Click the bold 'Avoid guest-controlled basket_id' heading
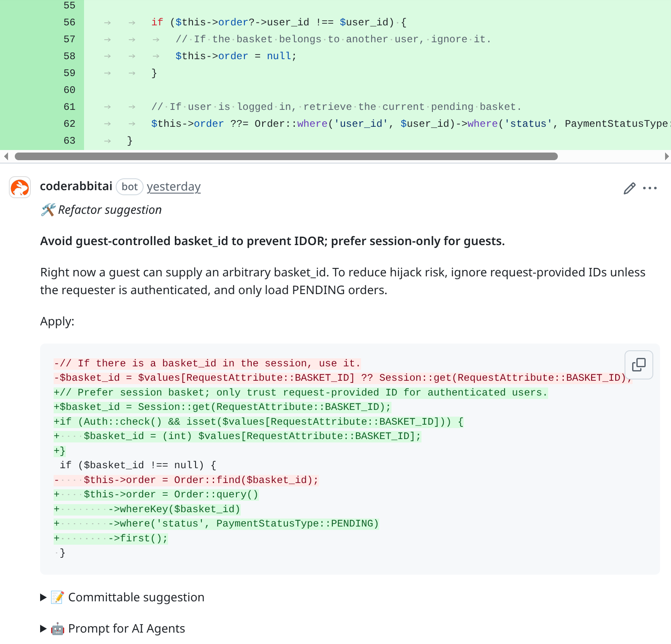This screenshot has height=644, width=671. [272, 241]
